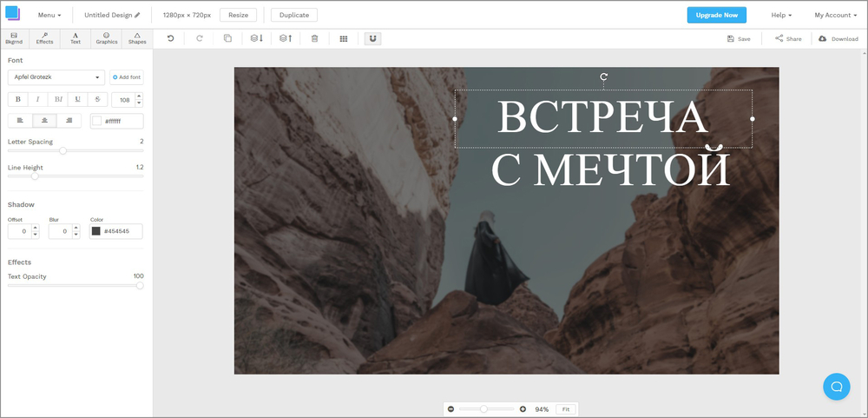Image resolution: width=868 pixels, height=418 pixels.
Task: Open the Apfel Grotezk font dropdown
Action: 56,77
